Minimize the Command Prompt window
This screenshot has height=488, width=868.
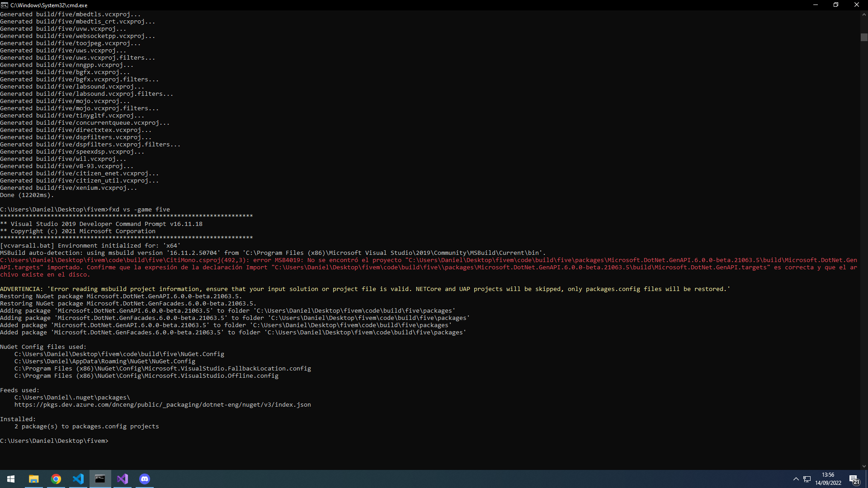[815, 5]
